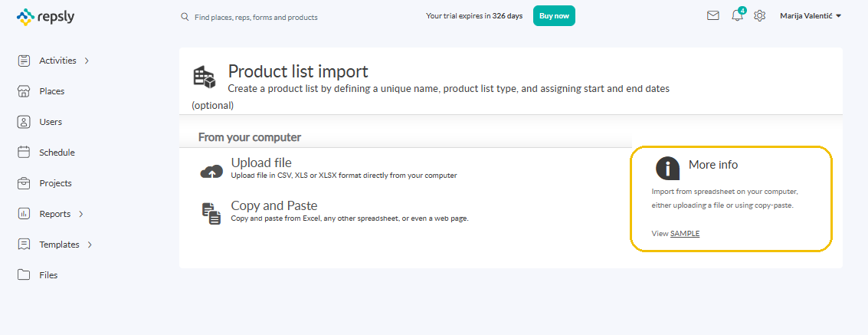The height and width of the screenshot is (335, 868).
Task: Open the Files menu label
Action: [48, 275]
